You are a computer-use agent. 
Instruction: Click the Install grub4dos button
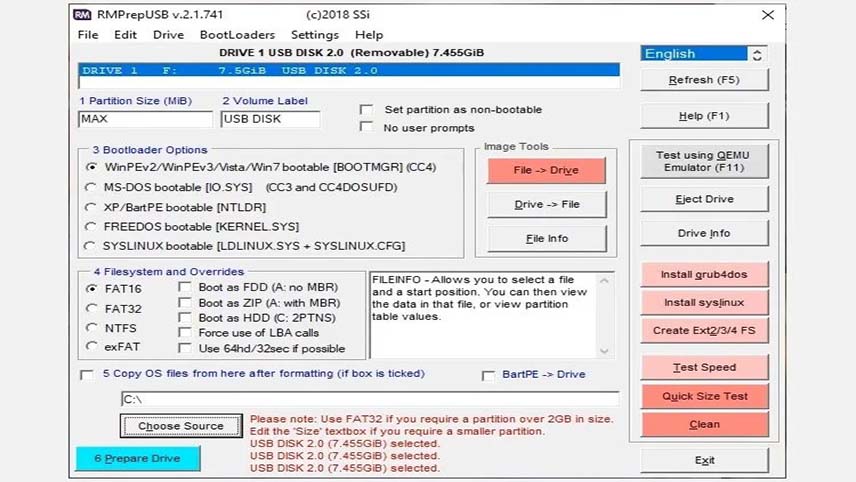(x=704, y=275)
